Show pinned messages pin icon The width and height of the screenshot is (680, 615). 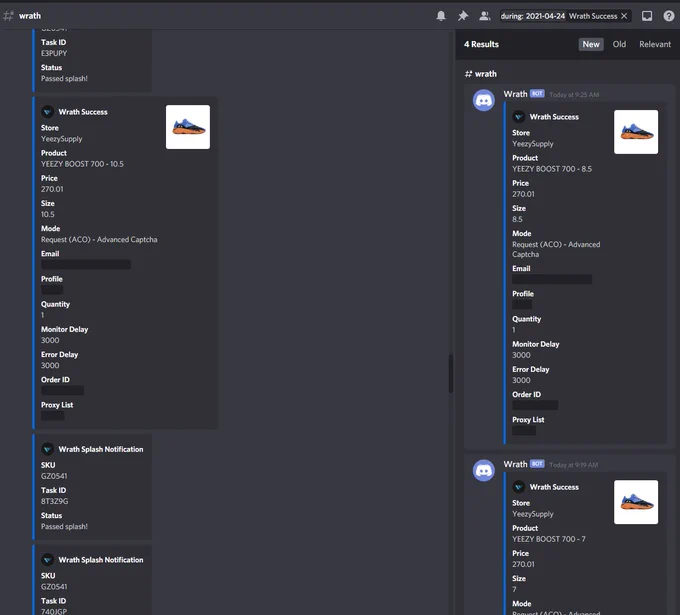coord(463,16)
